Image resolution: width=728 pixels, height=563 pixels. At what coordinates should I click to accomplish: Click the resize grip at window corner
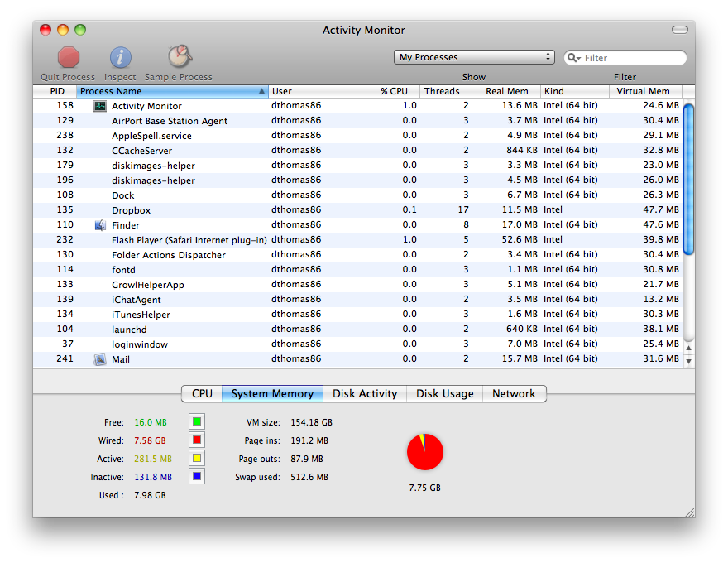[x=690, y=512]
